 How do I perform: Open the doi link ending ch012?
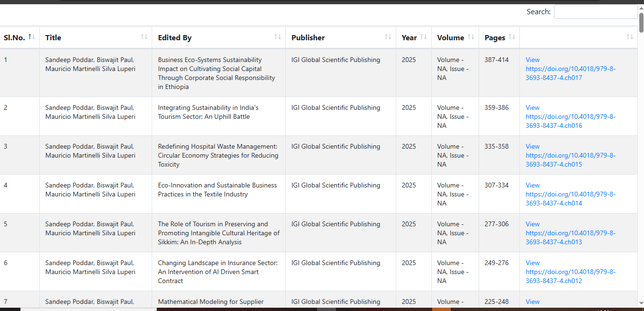571,276
